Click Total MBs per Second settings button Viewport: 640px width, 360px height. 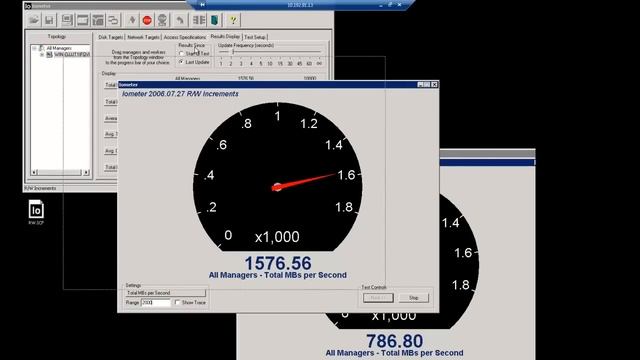click(x=165, y=293)
